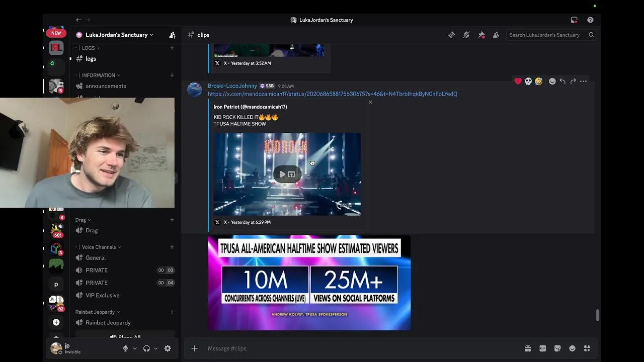Open the sticker picker
The width and height of the screenshot is (644, 362).
557,348
